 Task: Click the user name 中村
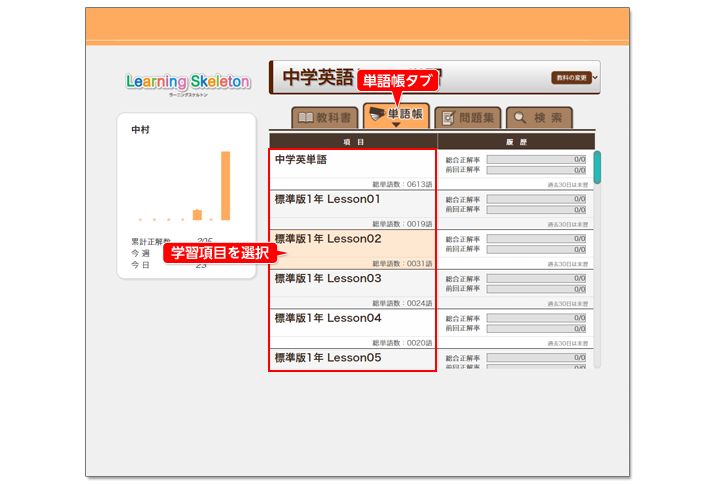[140, 130]
